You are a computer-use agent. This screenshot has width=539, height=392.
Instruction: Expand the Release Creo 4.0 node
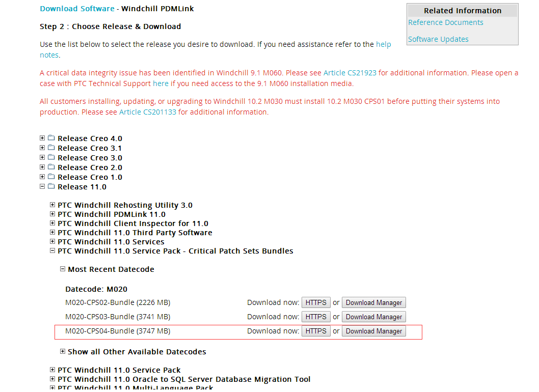(x=42, y=138)
